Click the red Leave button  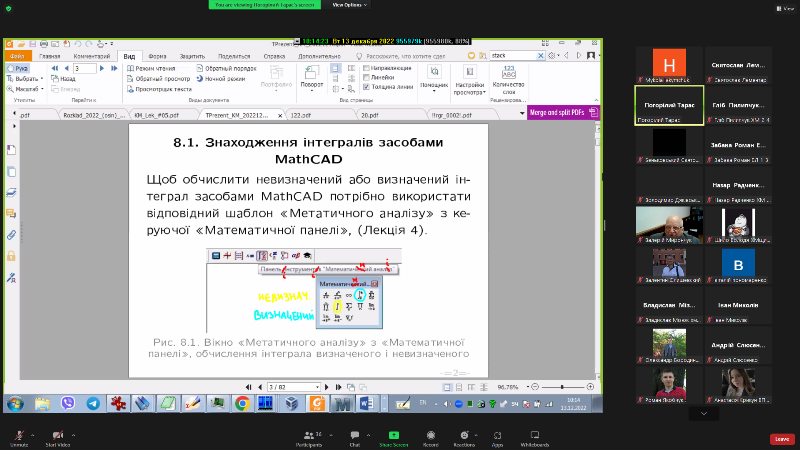click(x=781, y=438)
